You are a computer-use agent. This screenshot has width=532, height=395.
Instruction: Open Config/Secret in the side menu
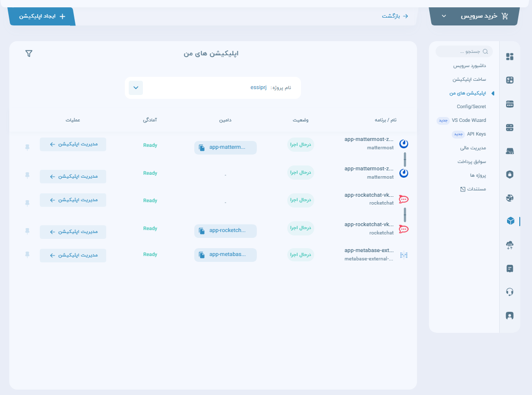tap(471, 106)
